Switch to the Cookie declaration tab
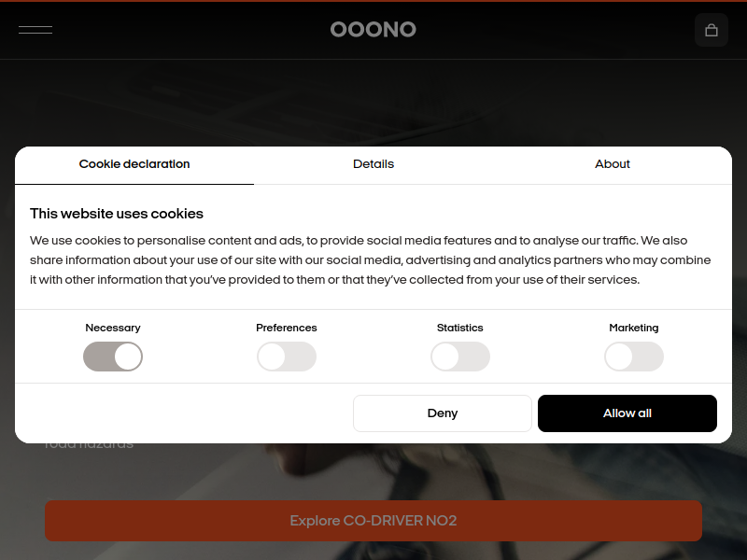This screenshot has height=560, width=747. point(134,164)
